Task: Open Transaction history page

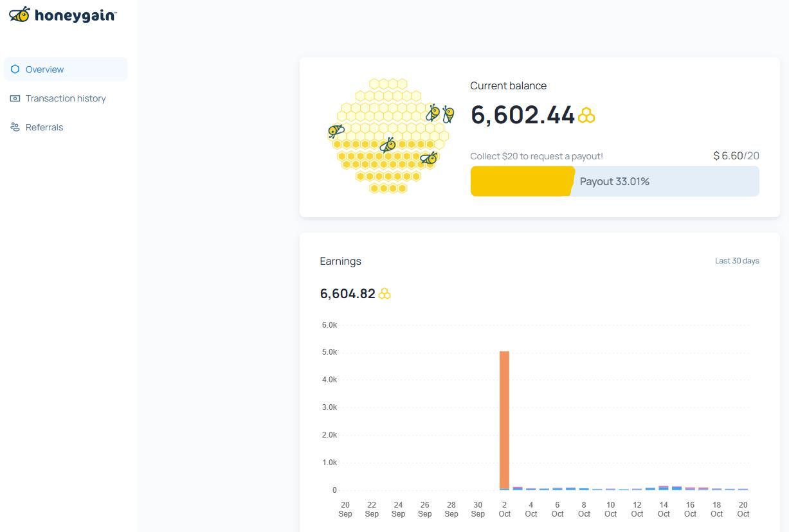Action: pyautogui.click(x=66, y=98)
